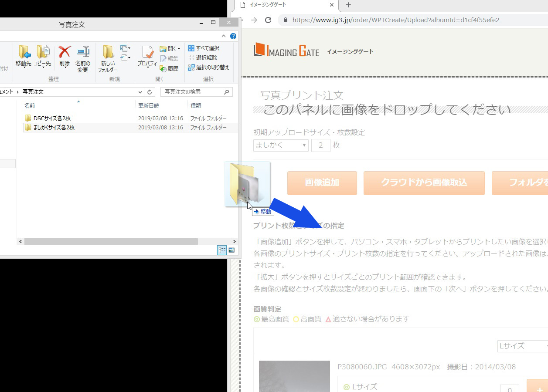Image resolution: width=548 pixels, height=392 pixels.
Task: Reload the Imaging Gate browser page
Action: [x=268, y=20]
